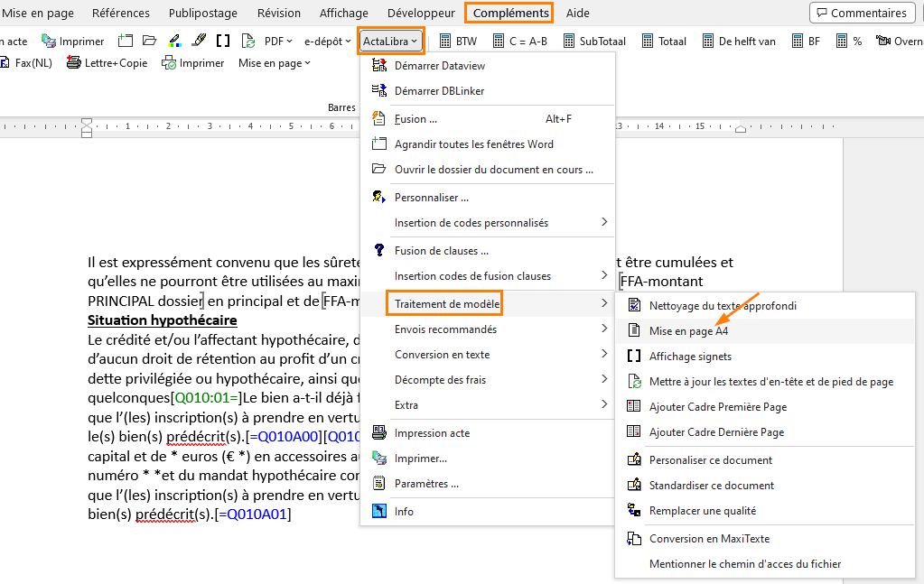Image resolution: width=924 pixels, height=584 pixels.
Task: Click the open folder icon in toolbar
Action: (x=150, y=41)
